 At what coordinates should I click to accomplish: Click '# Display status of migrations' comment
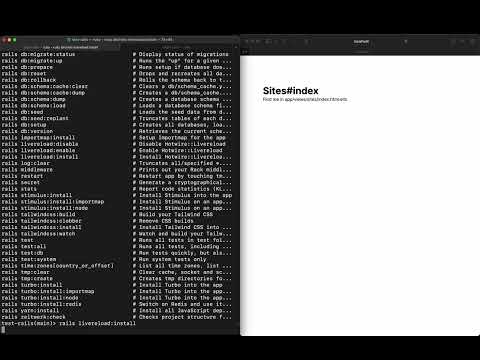pyautogui.click(x=181, y=54)
